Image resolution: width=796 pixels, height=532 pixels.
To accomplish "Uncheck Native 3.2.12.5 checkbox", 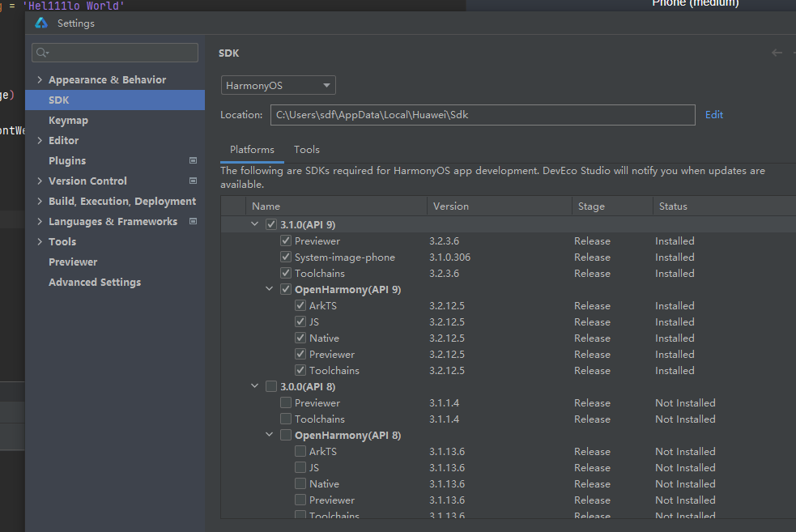I will (x=300, y=338).
